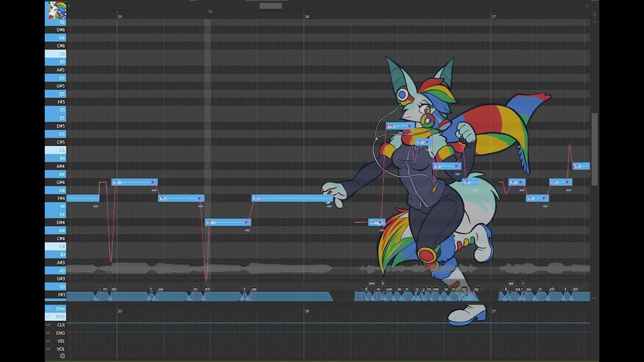The width and height of the screenshot is (644, 362).
Task: Click the singer avatar thumbnail
Action: (x=57, y=10)
